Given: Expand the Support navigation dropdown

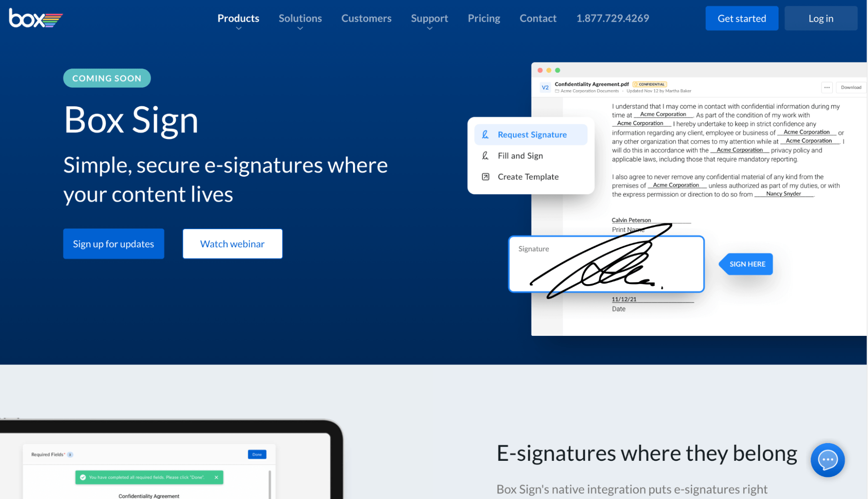Looking at the screenshot, I should (429, 28).
